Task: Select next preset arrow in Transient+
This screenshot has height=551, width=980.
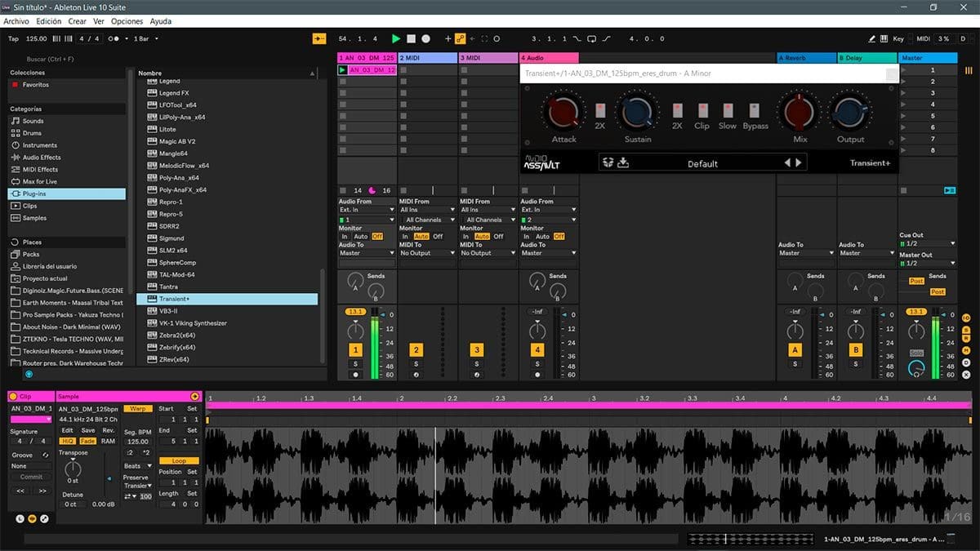Action: (799, 162)
